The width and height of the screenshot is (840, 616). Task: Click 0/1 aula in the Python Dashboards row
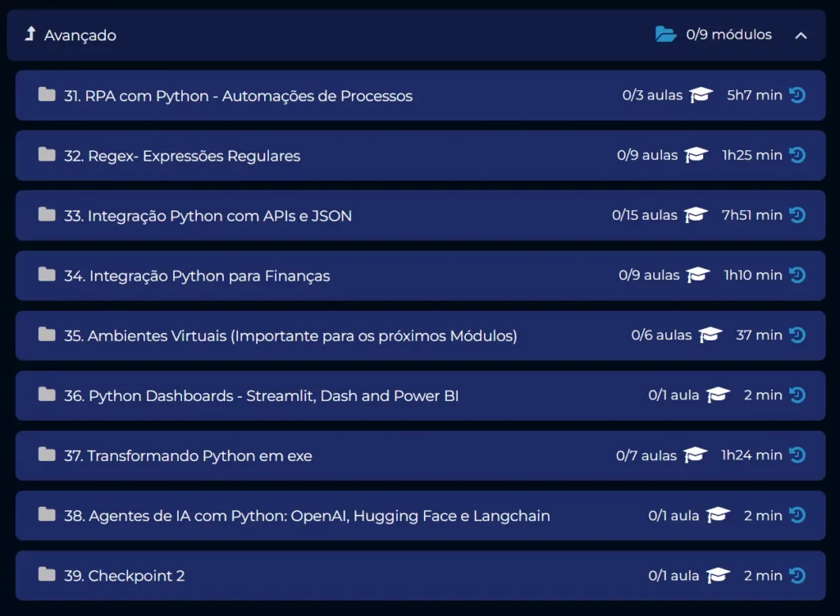coord(674,395)
